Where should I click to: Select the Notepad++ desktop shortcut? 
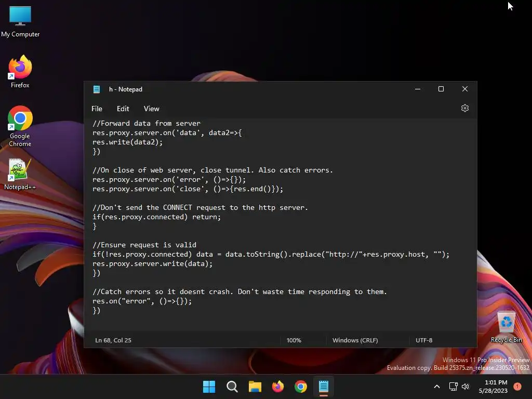click(20, 174)
